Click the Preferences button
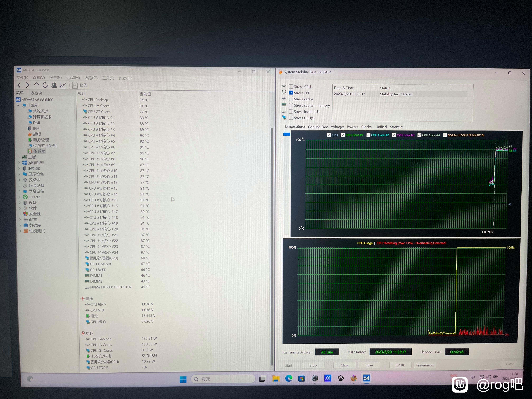This screenshot has height=399, width=532. pos(425,365)
